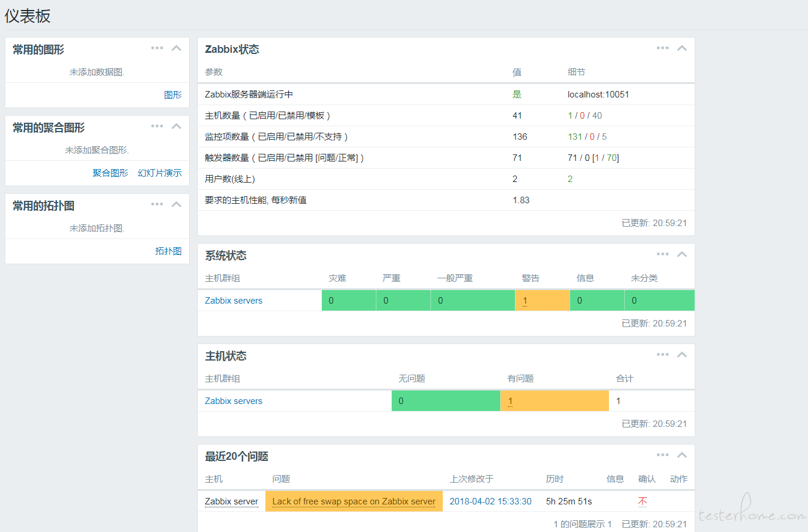Click the 无问题 count cell showing 0
The width and height of the screenshot is (808, 532).
(x=446, y=401)
